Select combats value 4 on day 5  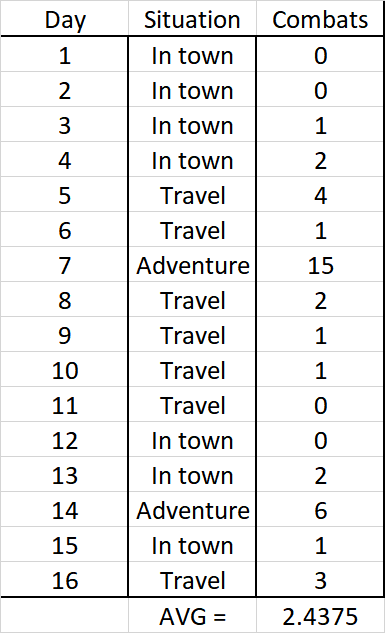point(320,195)
